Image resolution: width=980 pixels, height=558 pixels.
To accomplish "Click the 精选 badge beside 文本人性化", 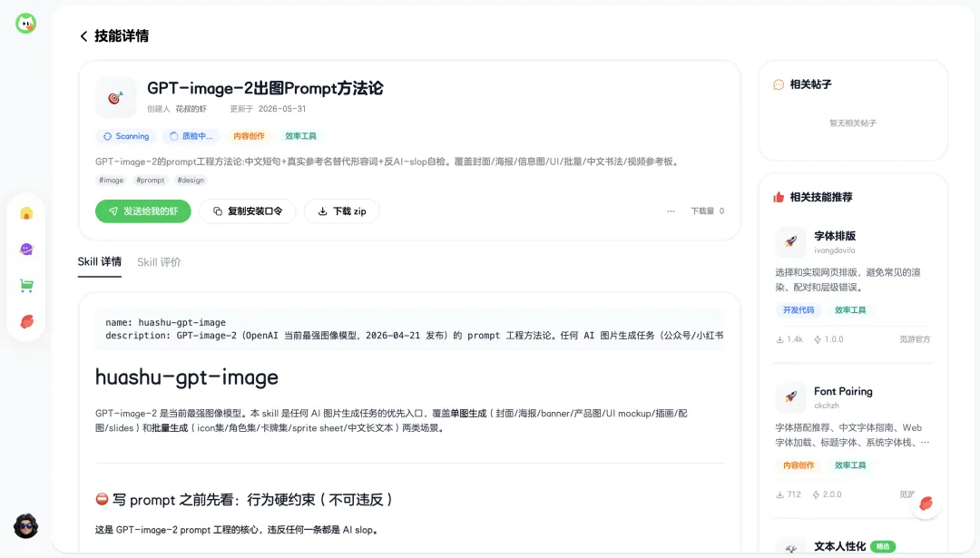I will point(883,546).
